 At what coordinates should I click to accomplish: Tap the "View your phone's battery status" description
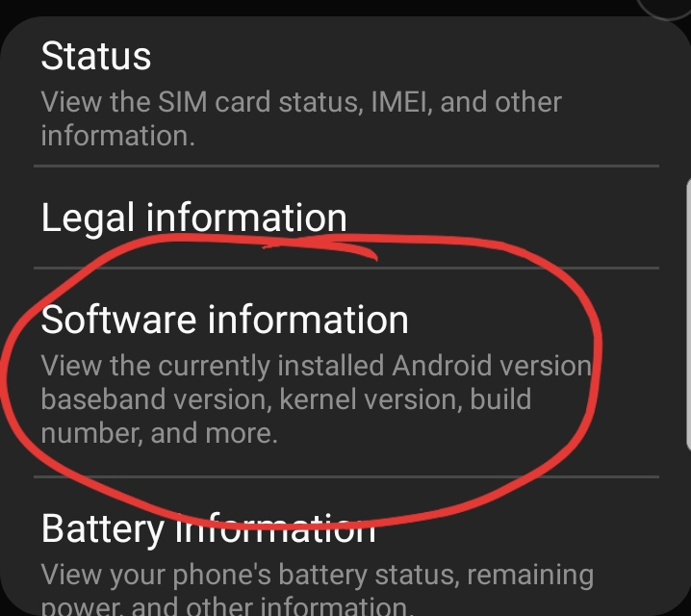coord(318,575)
